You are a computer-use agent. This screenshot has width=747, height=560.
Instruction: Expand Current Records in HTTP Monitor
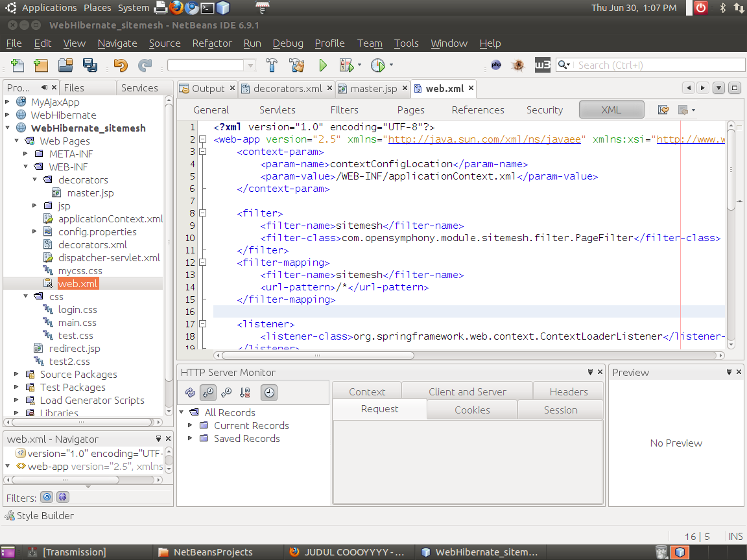coord(190,425)
